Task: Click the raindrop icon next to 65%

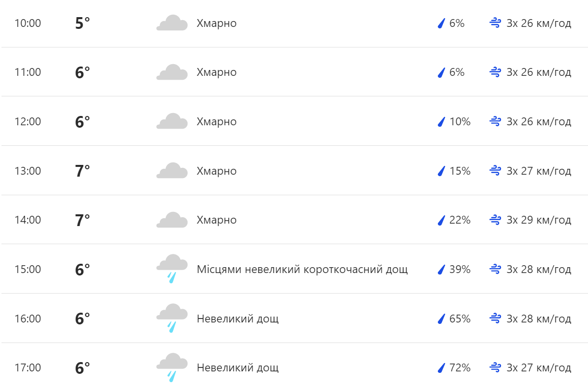Action: click(441, 319)
